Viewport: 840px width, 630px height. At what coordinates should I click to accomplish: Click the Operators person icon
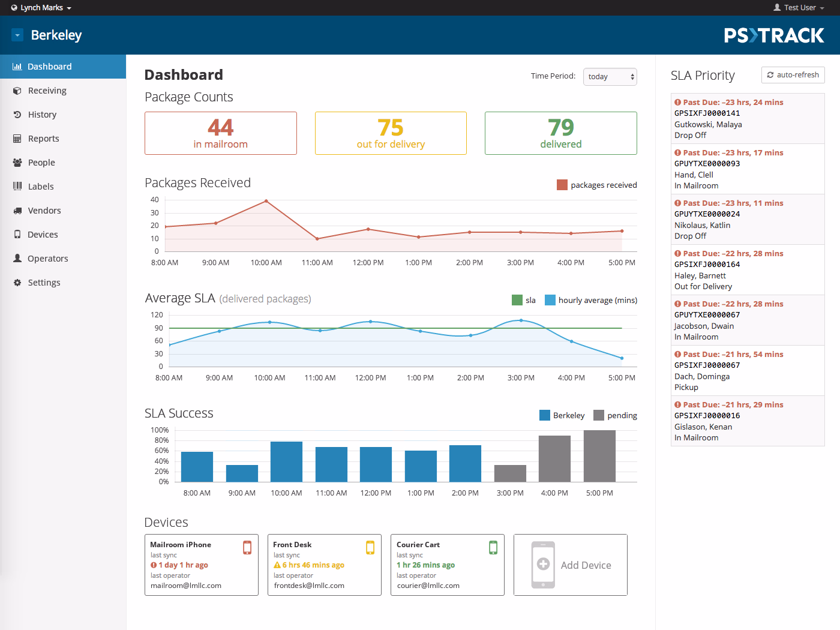[x=17, y=258]
